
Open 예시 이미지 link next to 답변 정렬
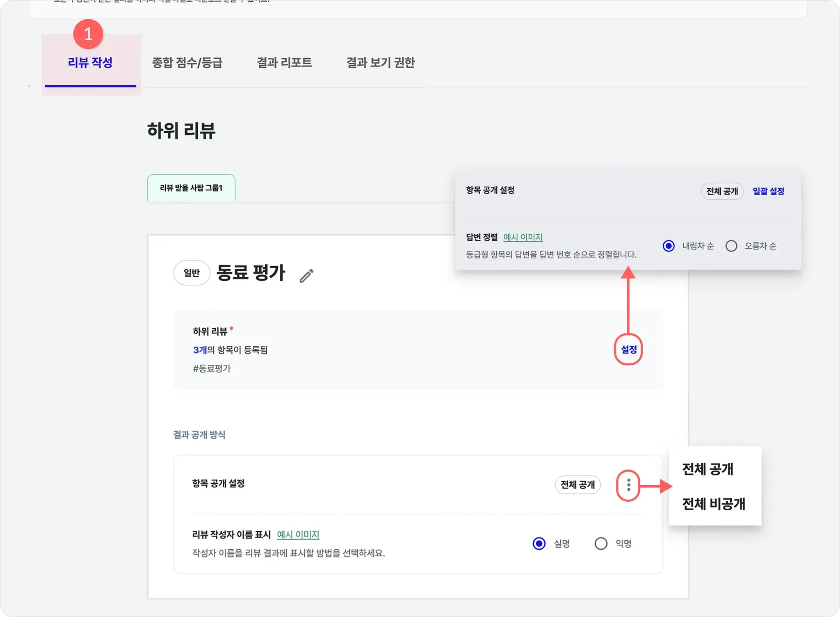tap(523, 237)
